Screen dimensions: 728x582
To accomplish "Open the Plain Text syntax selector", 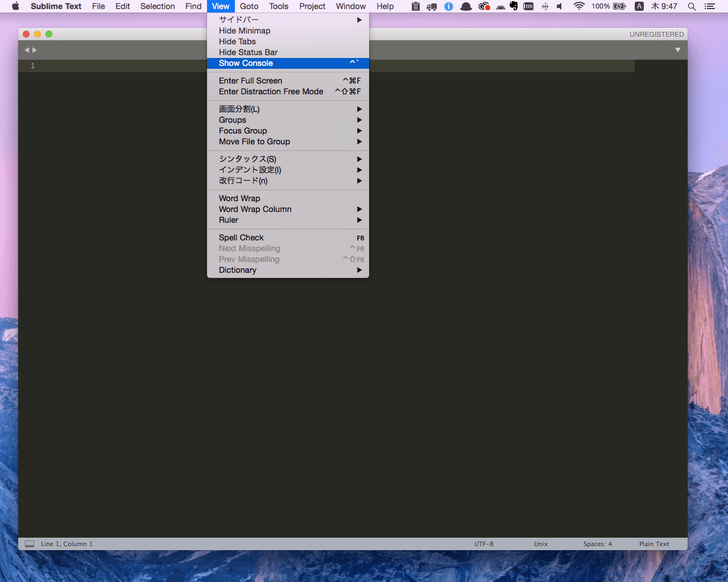I will pyautogui.click(x=654, y=544).
